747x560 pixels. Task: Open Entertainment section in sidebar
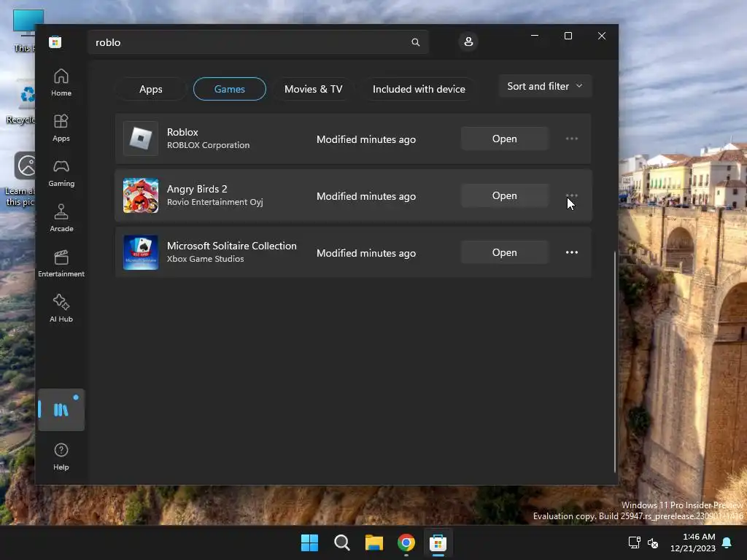[61, 263]
